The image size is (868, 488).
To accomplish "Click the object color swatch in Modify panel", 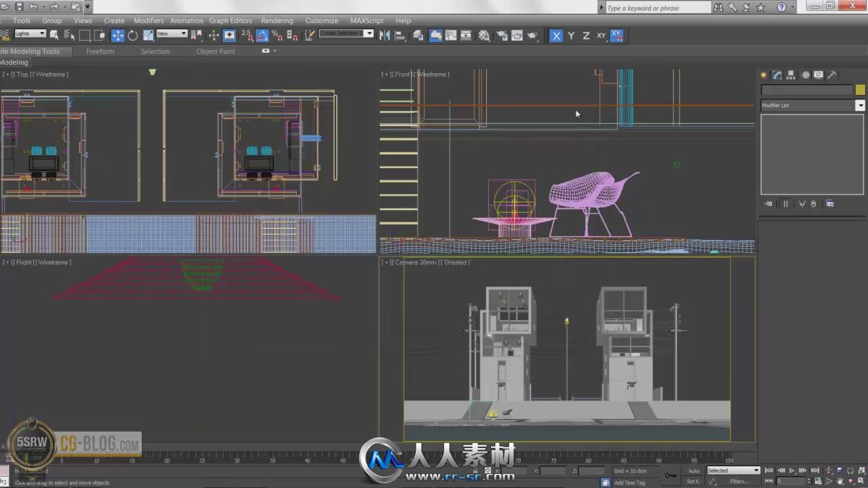I will tap(861, 89).
